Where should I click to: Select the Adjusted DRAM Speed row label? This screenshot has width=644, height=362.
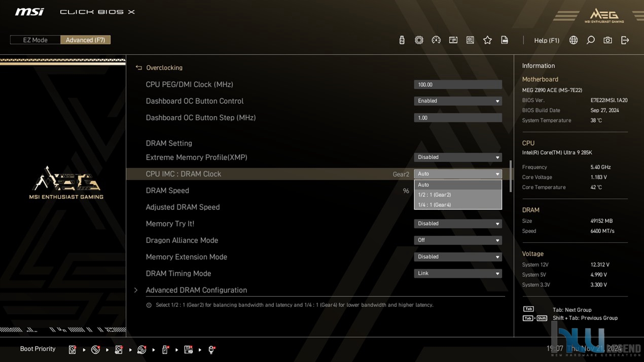click(x=183, y=207)
